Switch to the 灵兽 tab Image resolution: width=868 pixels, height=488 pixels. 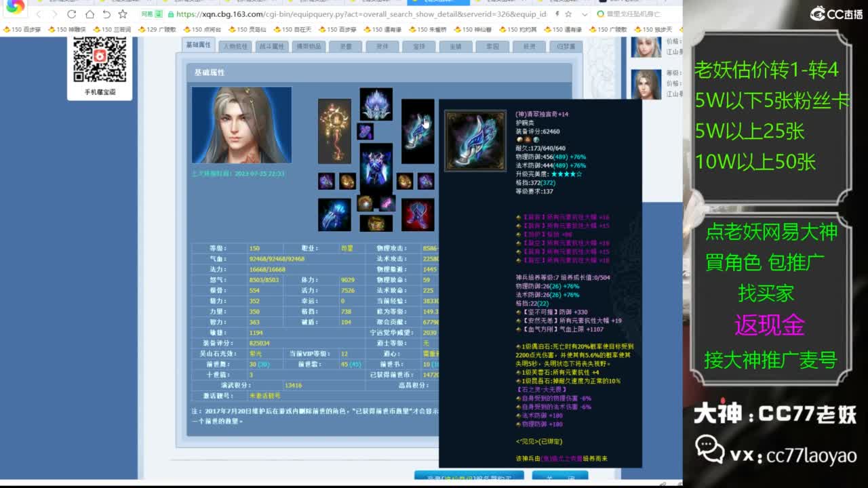point(346,46)
